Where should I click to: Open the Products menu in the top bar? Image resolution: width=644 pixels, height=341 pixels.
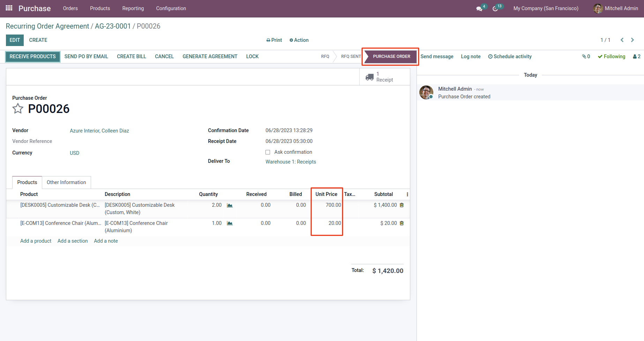point(100,8)
